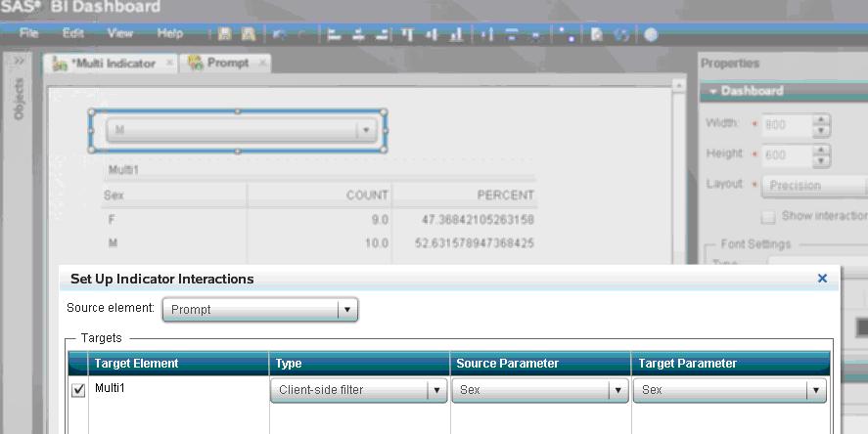Switch to the Multi Indicator tab
Image resolution: width=868 pixels, height=434 pixels.
point(112,64)
